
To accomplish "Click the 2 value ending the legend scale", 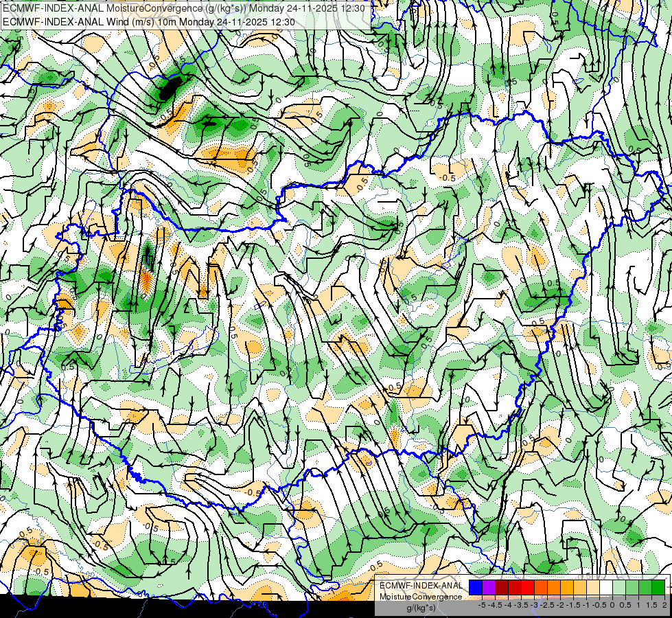I will tap(664, 605).
